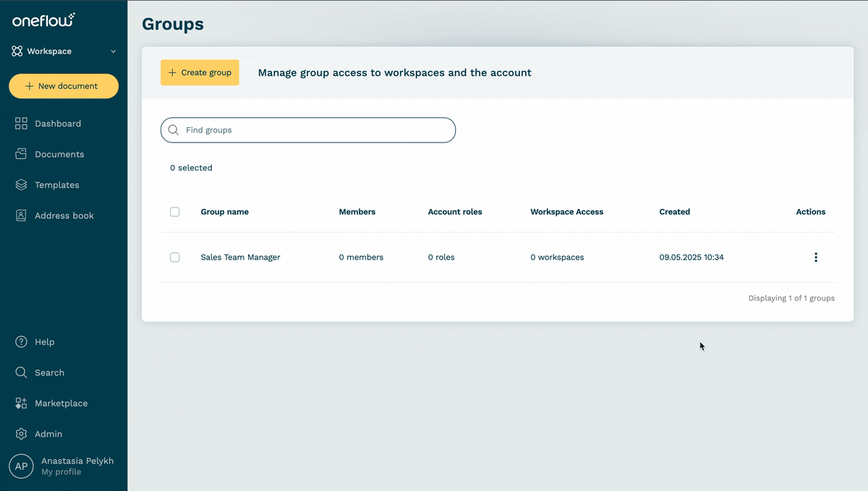
Task: Click the Help icon in the sidebar
Action: click(x=20, y=341)
